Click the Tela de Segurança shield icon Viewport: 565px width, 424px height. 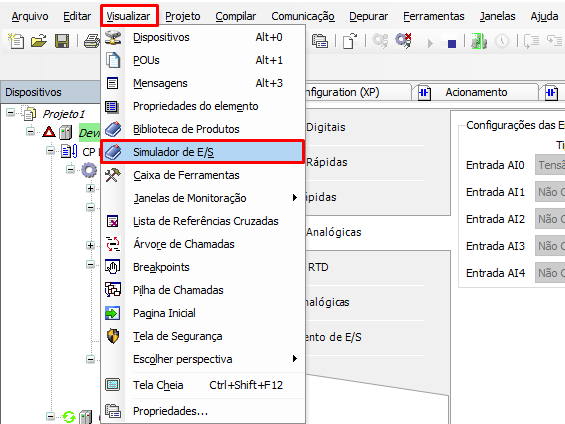pos(113,336)
